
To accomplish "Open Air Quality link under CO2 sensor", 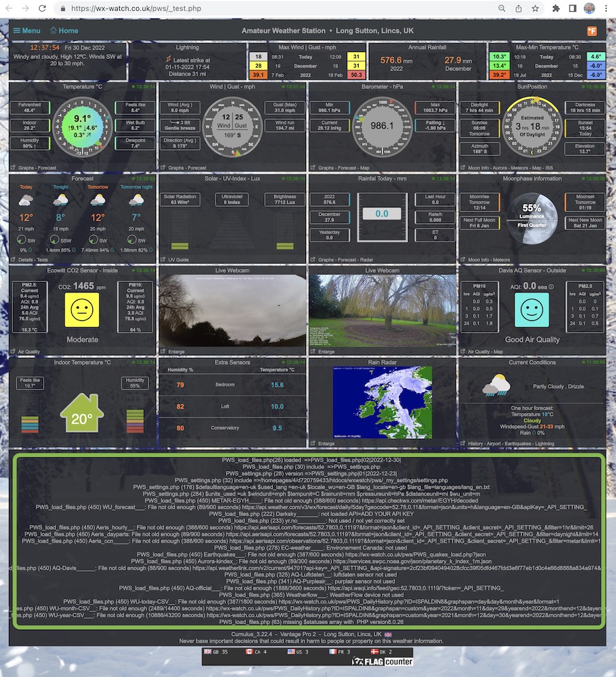I will click(x=29, y=352).
